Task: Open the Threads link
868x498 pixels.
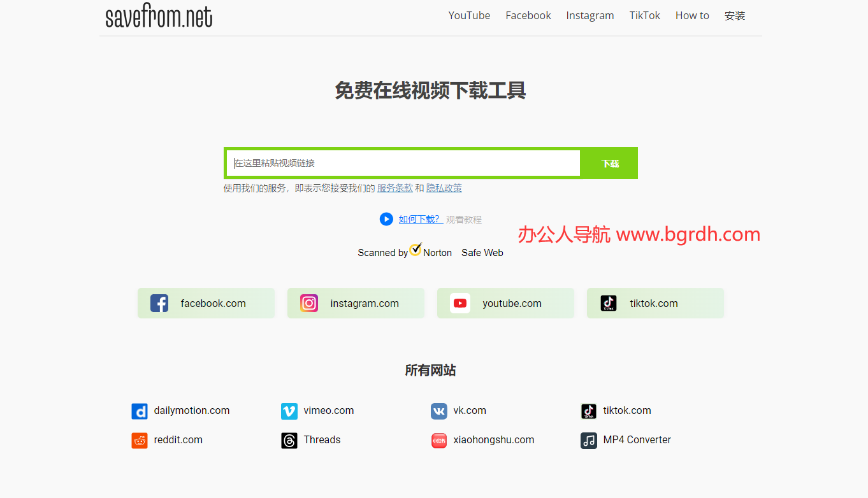Action: click(322, 440)
